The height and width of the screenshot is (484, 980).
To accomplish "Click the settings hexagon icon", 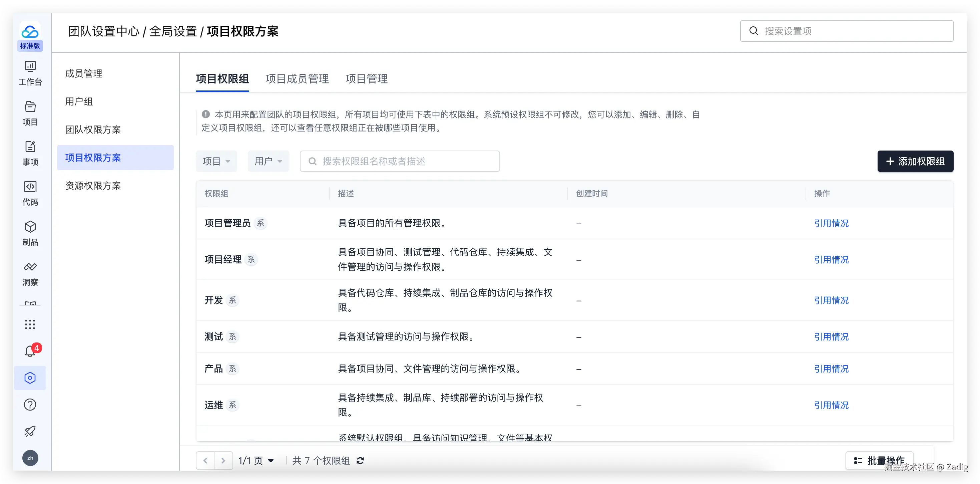I will 30,378.
